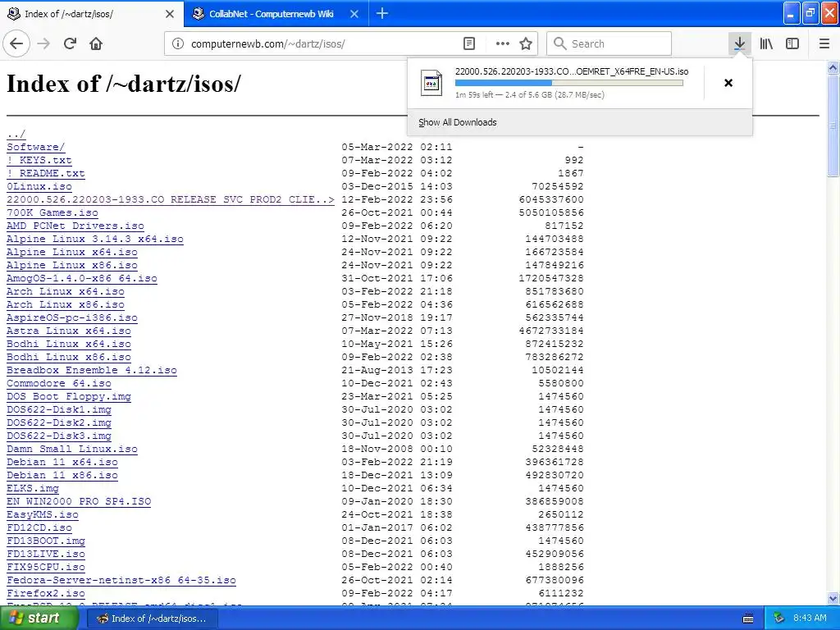Click the keyboard icon in system tray
Viewport: 840px width, 630px height.
(748, 619)
